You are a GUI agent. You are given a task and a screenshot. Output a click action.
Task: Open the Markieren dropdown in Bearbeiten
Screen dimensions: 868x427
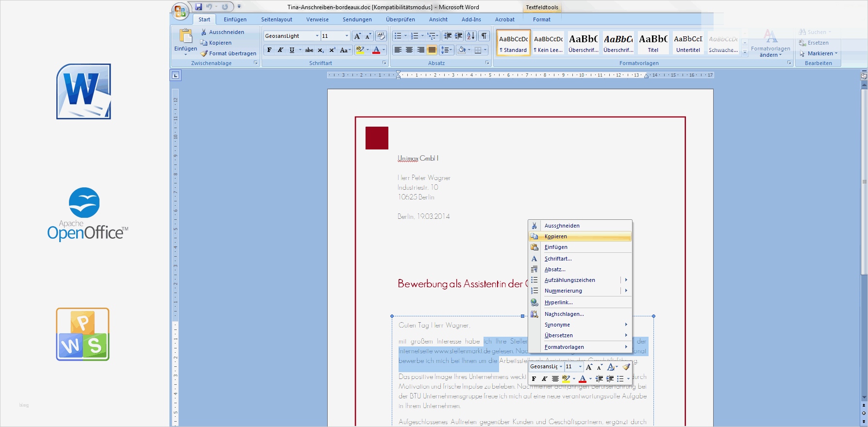(818, 53)
